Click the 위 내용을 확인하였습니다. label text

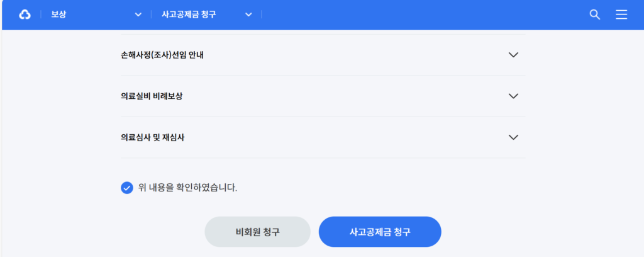point(187,188)
